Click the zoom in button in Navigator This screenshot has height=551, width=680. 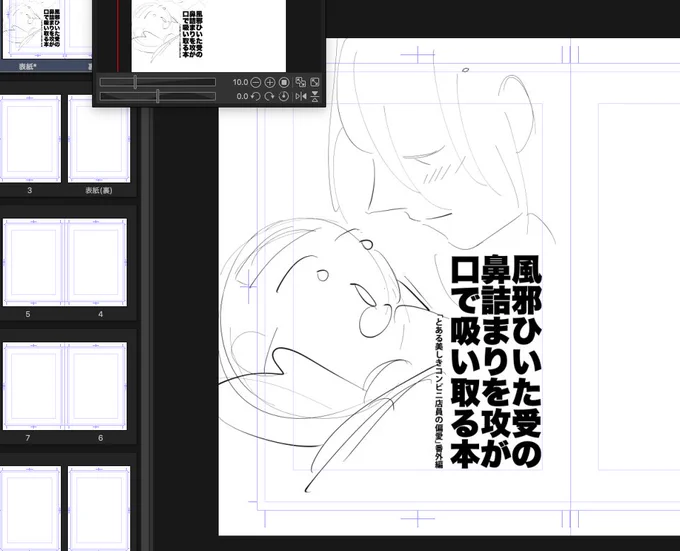coord(270,82)
